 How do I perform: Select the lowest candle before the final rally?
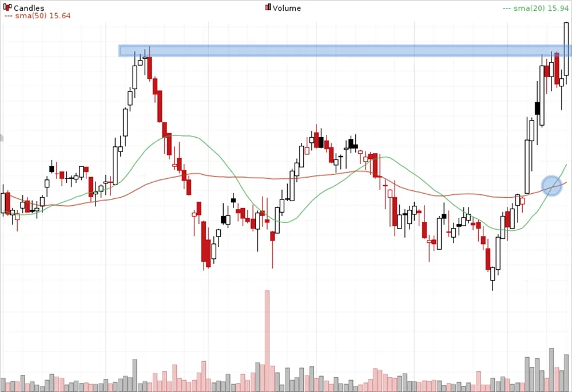click(x=492, y=274)
